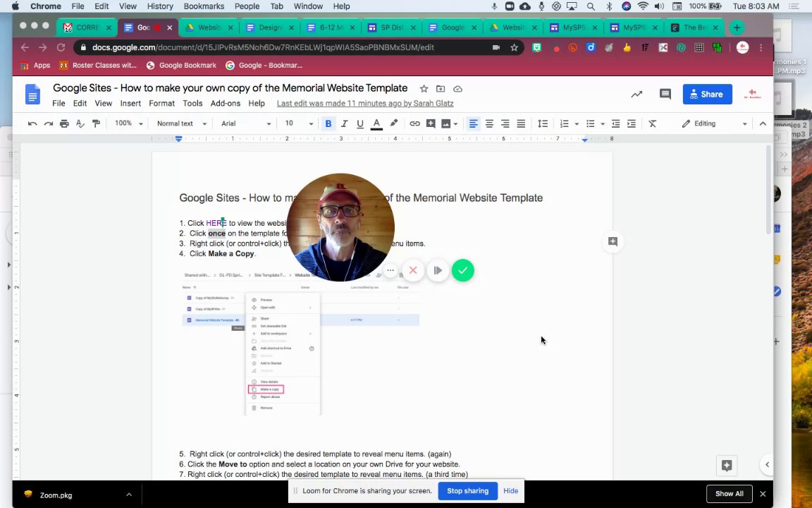812x508 pixels.
Task: Toggle Italic formatting
Action: coord(344,123)
